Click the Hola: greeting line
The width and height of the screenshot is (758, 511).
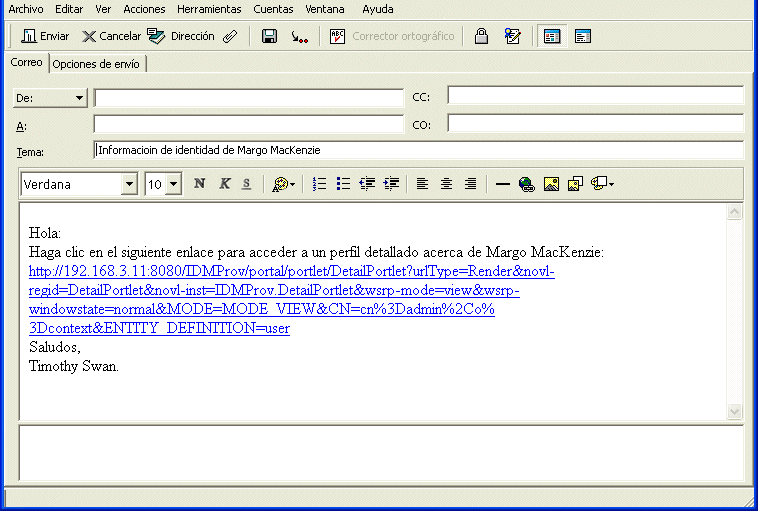pyautogui.click(x=44, y=233)
